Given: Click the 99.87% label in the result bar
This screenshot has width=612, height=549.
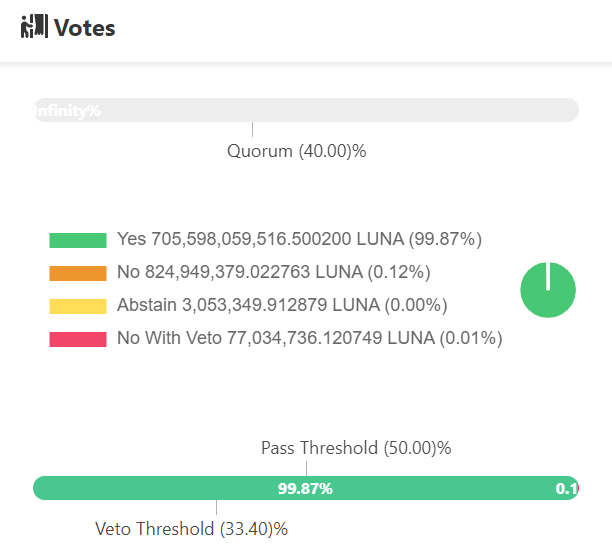Looking at the screenshot, I should coord(305,488).
